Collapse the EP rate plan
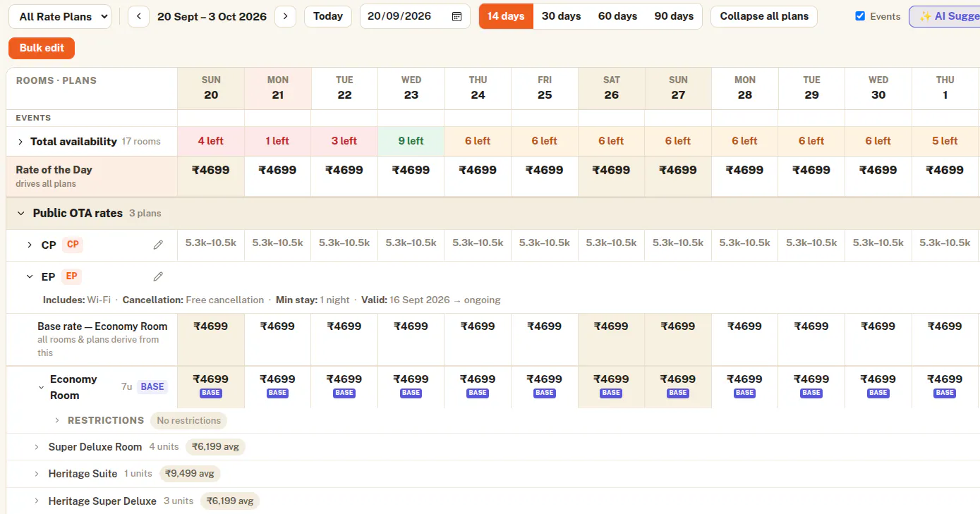Screen dimensions: 980x514 30,276
